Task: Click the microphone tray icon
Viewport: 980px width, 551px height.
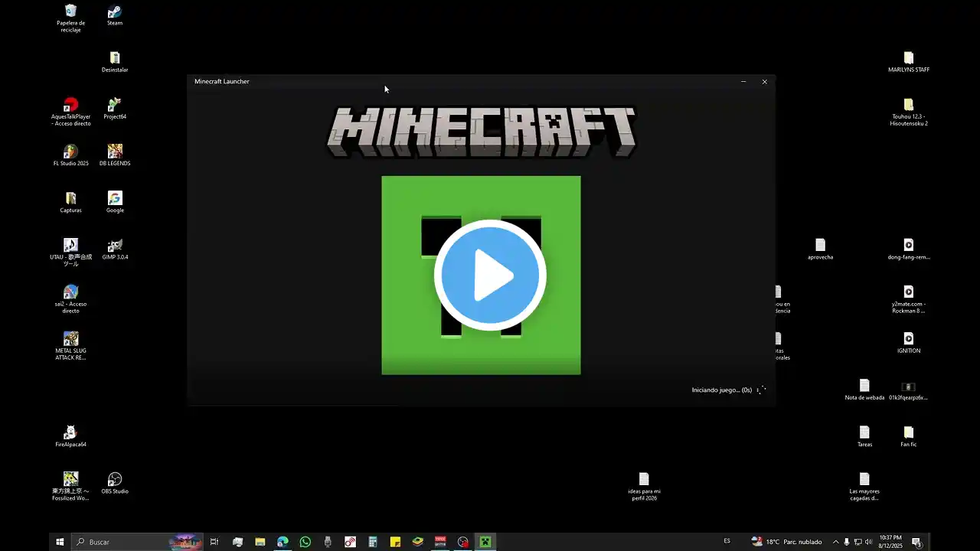Action: point(847,542)
